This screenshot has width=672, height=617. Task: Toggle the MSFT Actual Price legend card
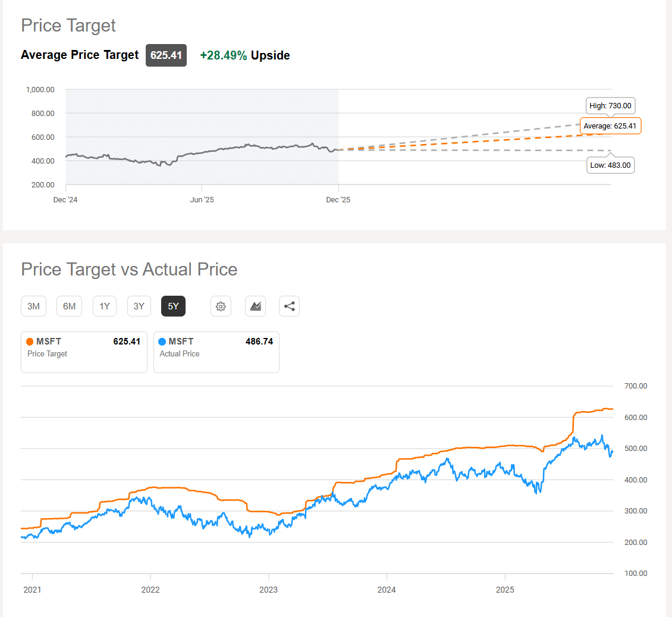[216, 352]
